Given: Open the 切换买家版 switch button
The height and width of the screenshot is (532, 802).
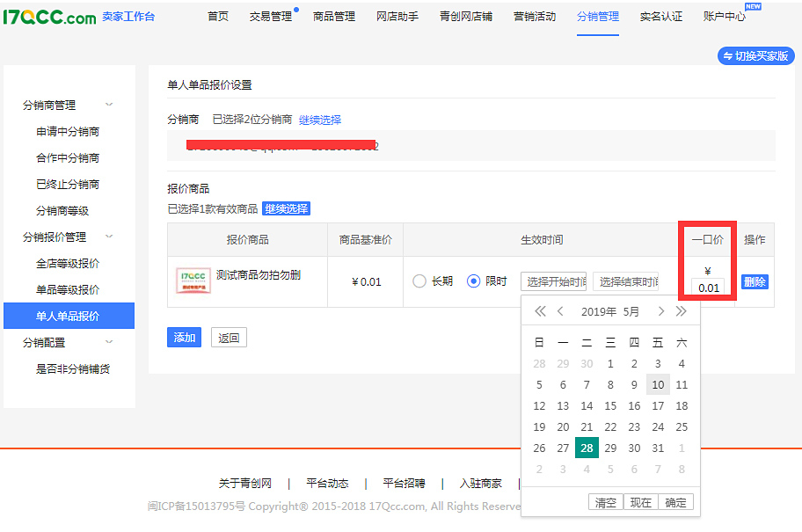Looking at the screenshot, I should tap(756, 56).
